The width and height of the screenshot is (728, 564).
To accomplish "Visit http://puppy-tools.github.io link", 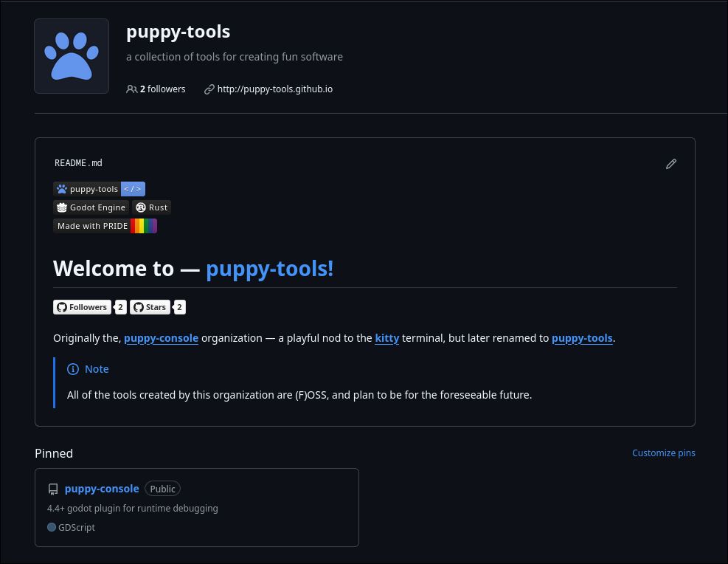I will 275,89.
